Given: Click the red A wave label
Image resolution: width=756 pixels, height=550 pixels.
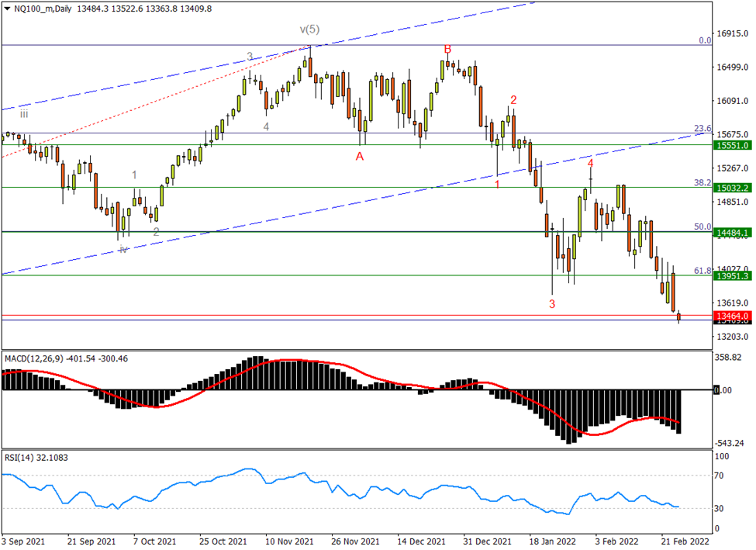Looking at the screenshot, I should 360,157.
